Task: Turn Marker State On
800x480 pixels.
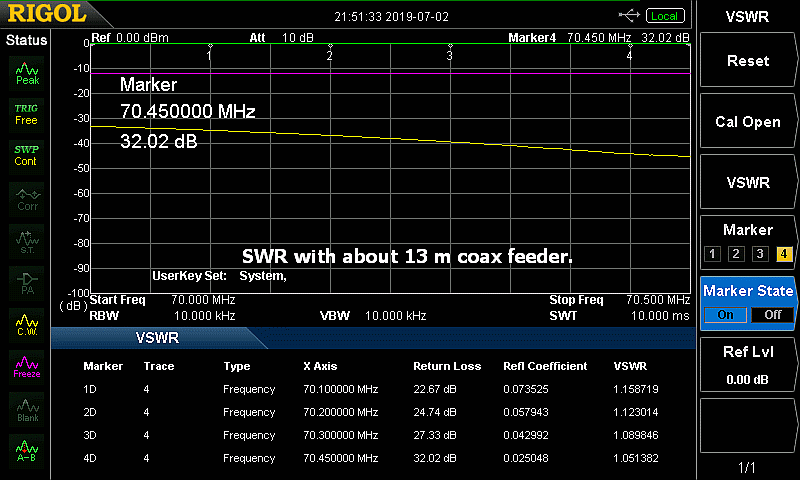Action: pyautogui.click(x=726, y=314)
